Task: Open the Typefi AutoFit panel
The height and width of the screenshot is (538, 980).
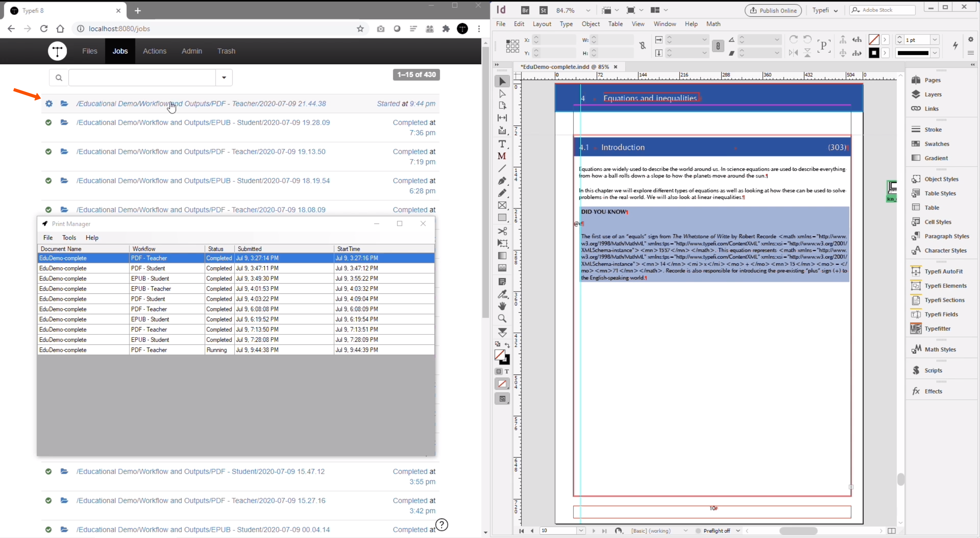Action: coord(937,271)
